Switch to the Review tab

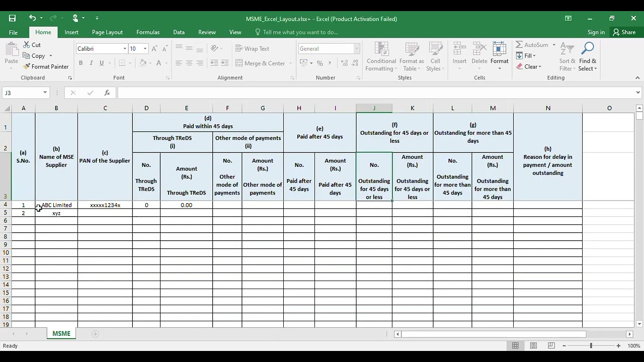pyautogui.click(x=207, y=32)
